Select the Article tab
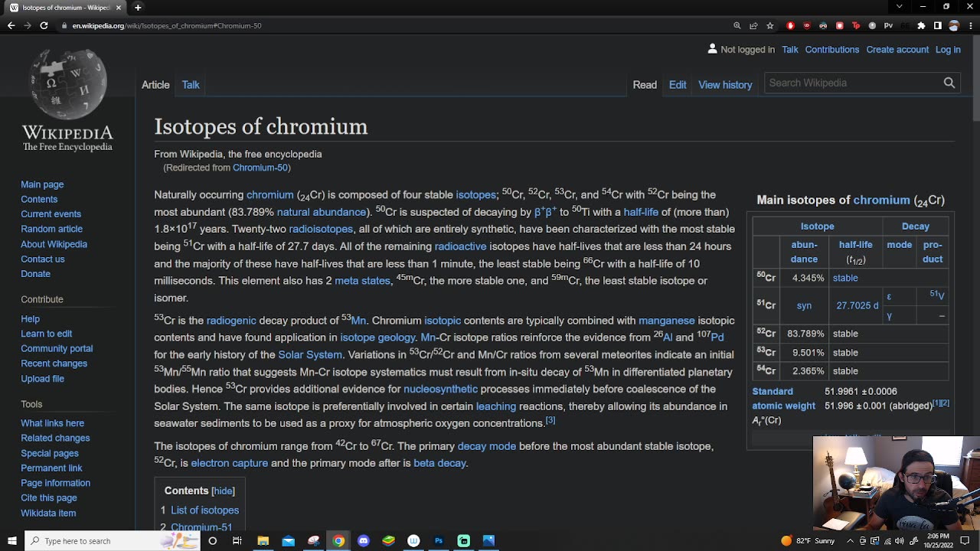The width and height of the screenshot is (980, 551). coord(155,85)
